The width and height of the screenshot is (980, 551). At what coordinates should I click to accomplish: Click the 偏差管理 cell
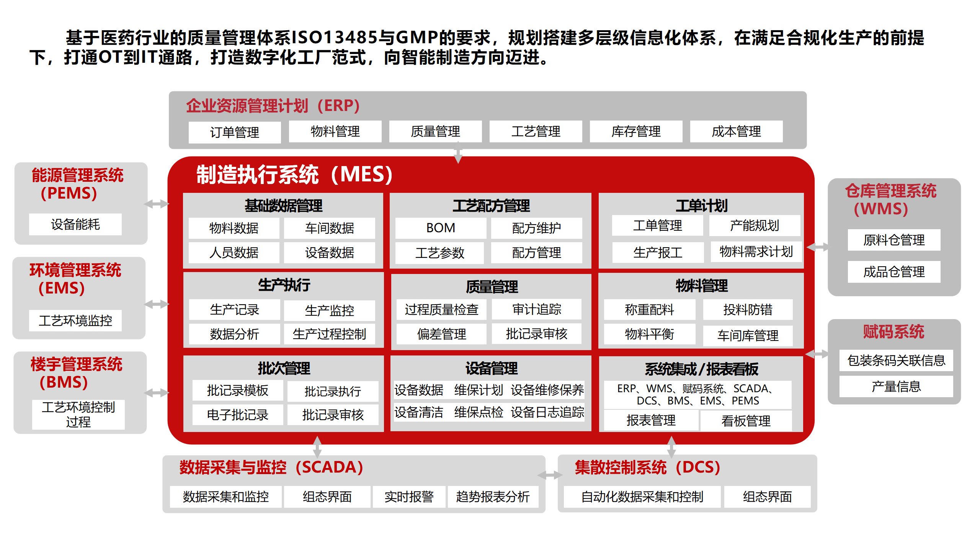[441, 334]
